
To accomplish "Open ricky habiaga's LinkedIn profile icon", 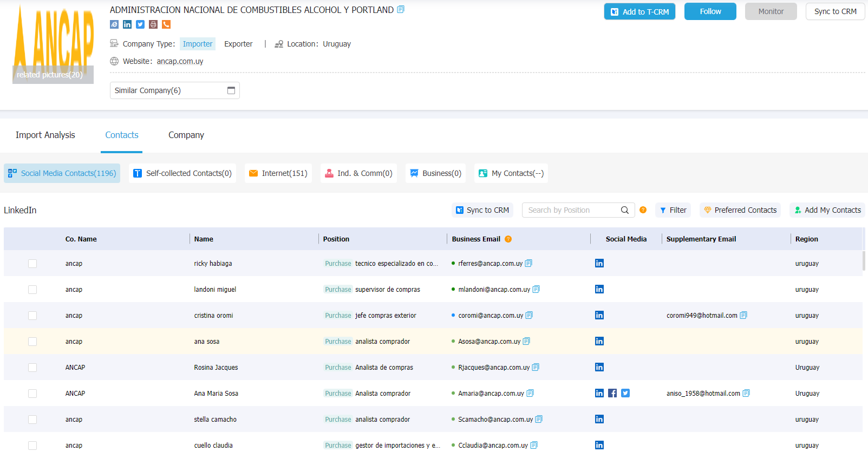I will (599, 263).
